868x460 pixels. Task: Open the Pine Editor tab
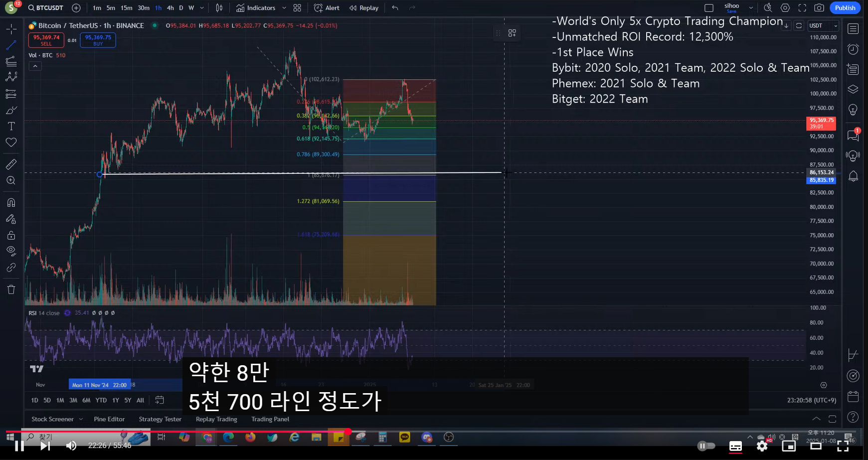point(109,419)
